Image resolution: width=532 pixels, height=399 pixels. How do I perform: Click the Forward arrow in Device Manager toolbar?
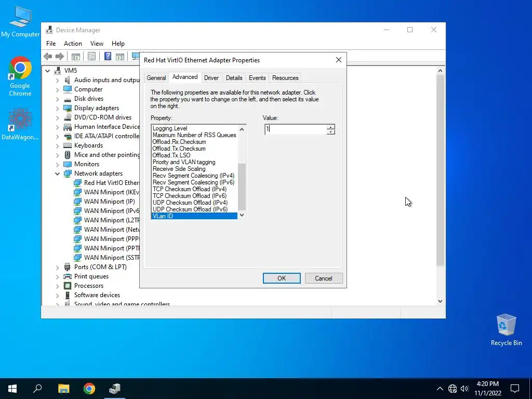(x=60, y=56)
